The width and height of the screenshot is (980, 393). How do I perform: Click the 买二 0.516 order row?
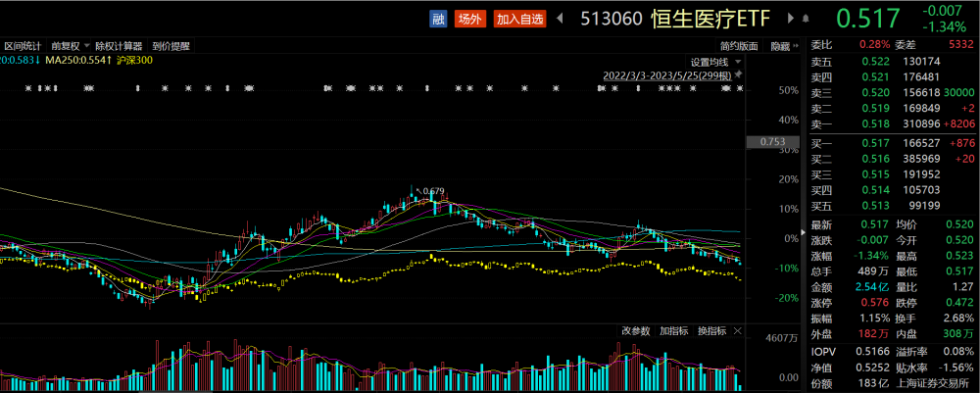coord(893,160)
